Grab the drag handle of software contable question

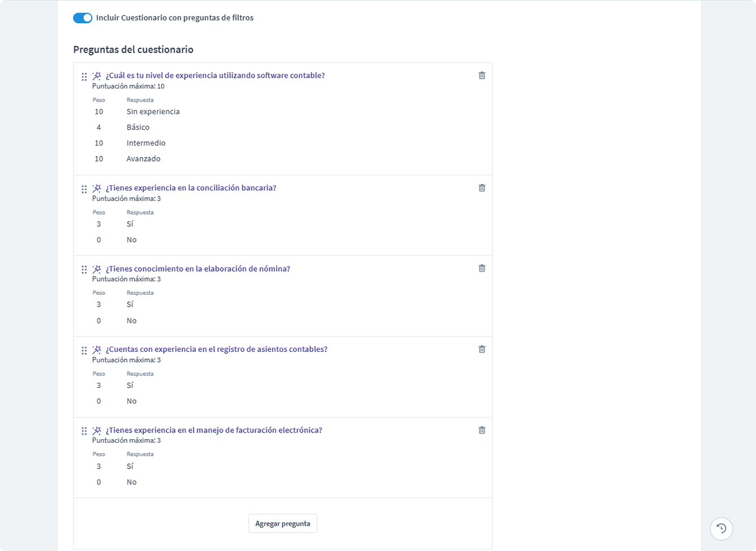pos(84,76)
